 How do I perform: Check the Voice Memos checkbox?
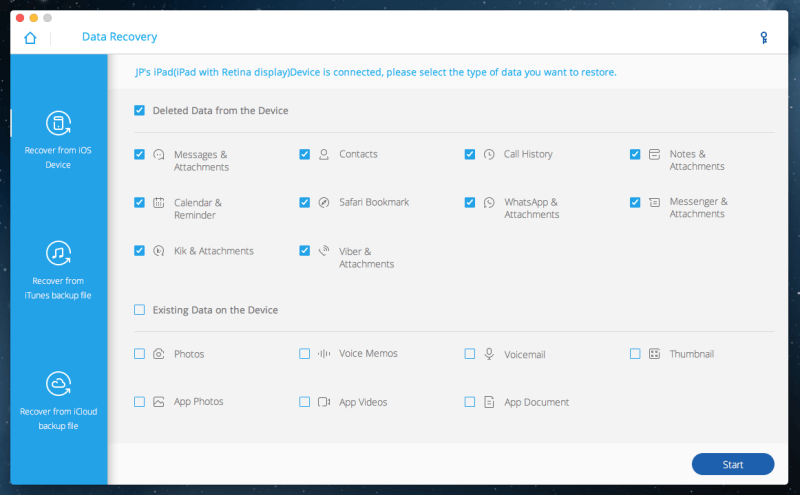pos(305,354)
